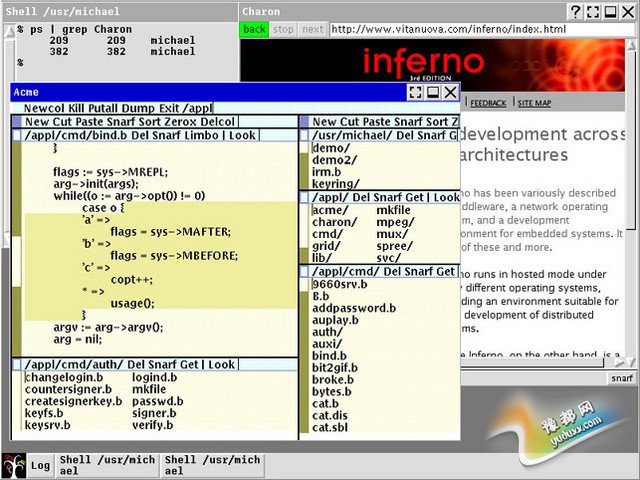Click the /appl/cmd/auth/ window layout box

click(x=17, y=365)
